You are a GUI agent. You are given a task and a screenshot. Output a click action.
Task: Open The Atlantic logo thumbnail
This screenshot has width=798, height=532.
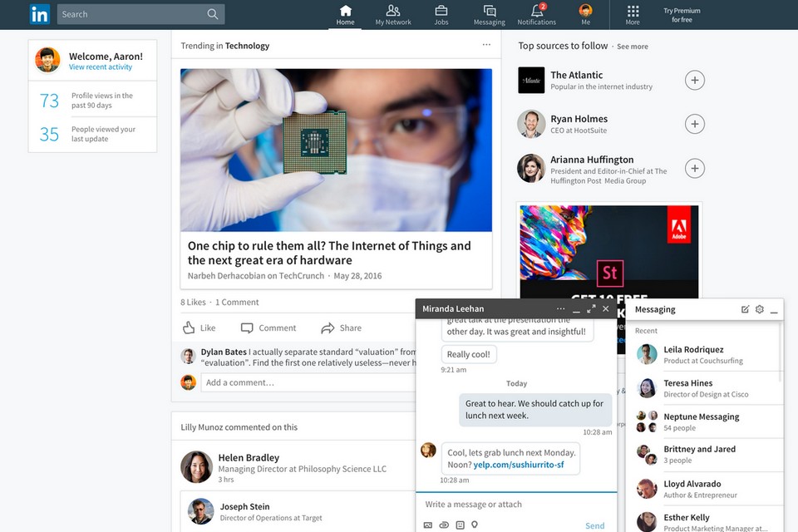tap(531, 80)
